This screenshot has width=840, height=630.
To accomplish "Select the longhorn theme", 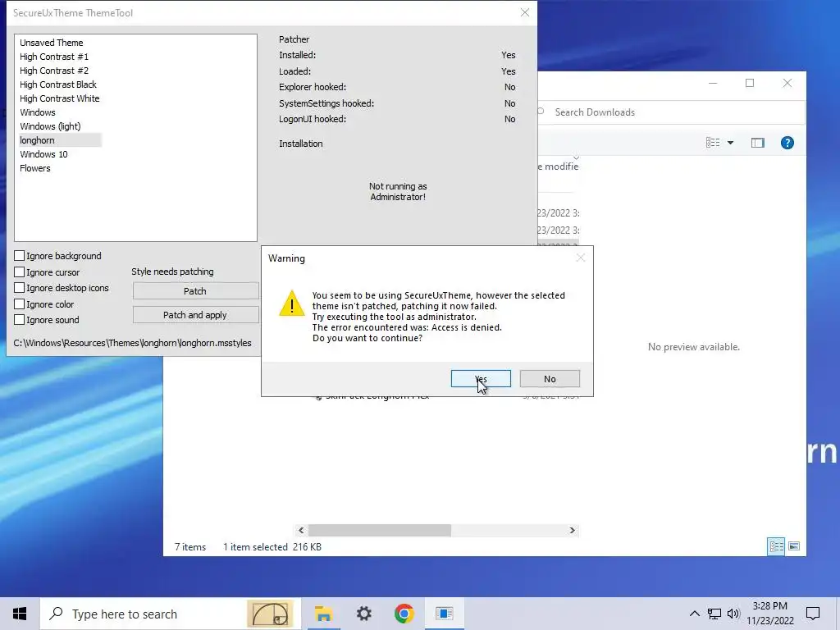I will pos(60,140).
